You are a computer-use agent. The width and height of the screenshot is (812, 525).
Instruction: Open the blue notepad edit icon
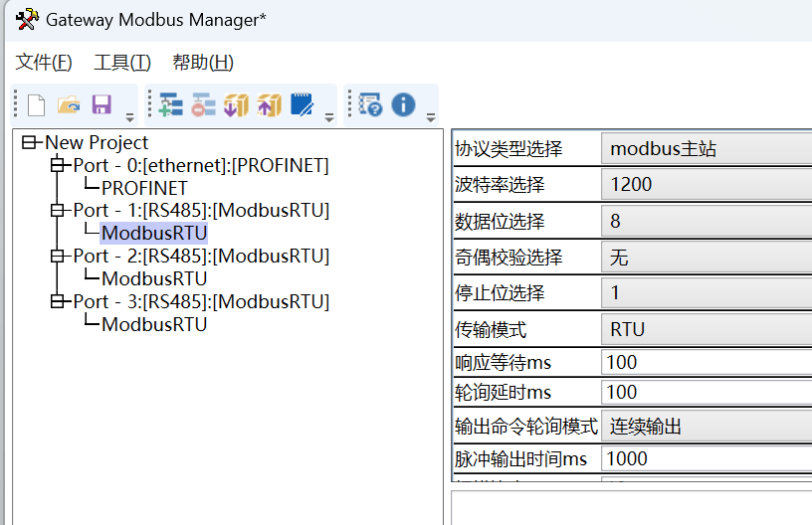point(302,104)
